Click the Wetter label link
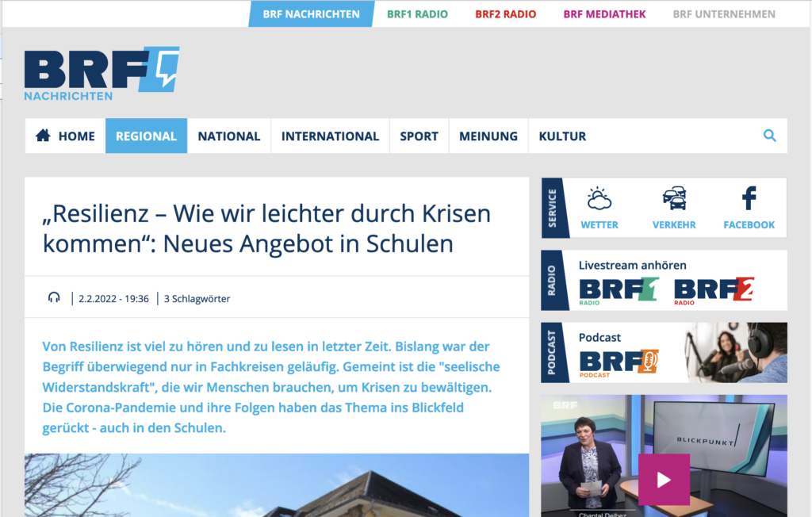 [x=599, y=225]
